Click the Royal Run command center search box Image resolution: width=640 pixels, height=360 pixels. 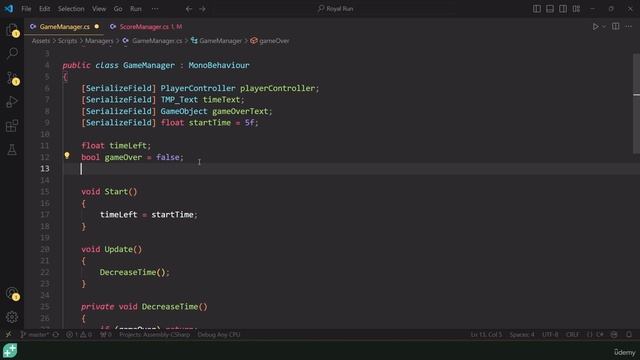click(x=336, y=9)
